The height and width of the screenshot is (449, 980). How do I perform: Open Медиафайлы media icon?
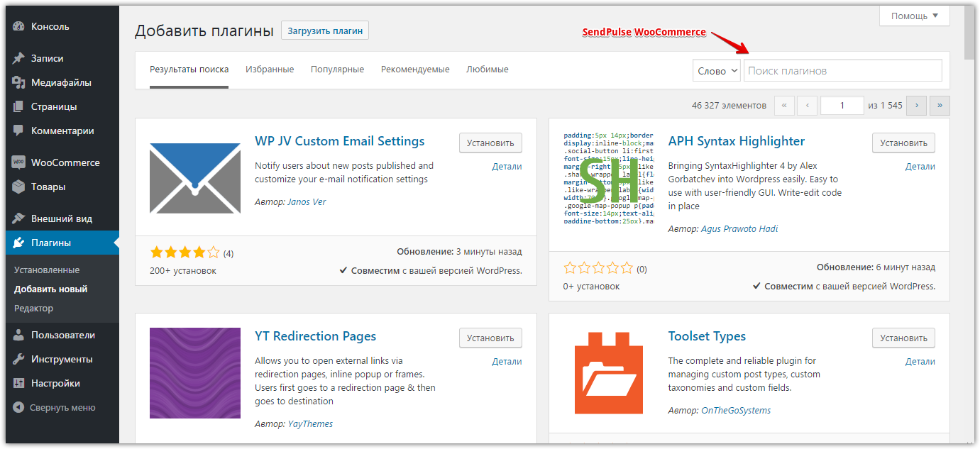click(19, 82)
